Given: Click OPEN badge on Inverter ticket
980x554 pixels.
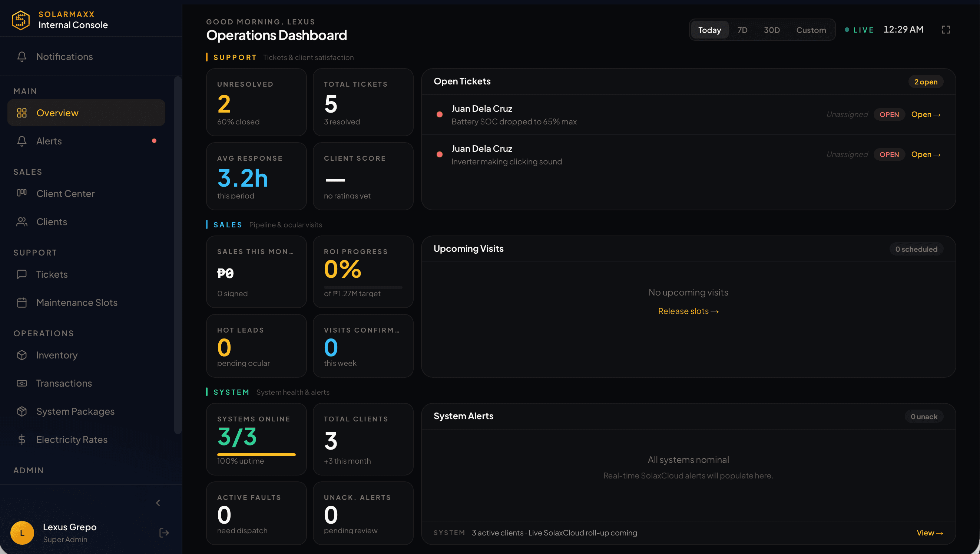Looking at the screenshot, I should 889,154.
